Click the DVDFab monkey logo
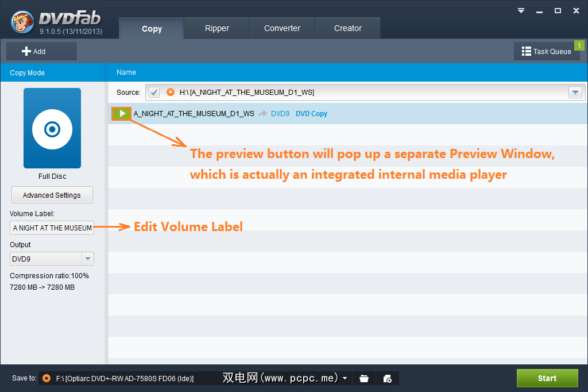Image resolution: width=588 pixels, height=392 pixels. pos(23,22)
